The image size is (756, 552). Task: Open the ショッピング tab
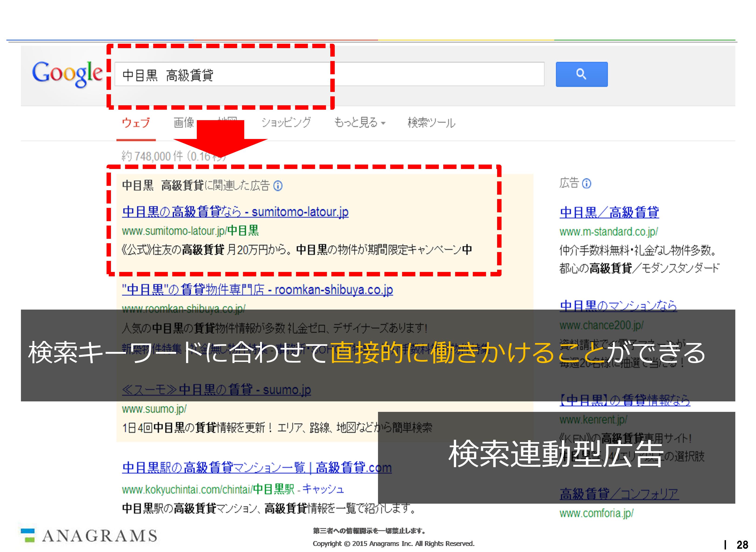click(286, 123)
